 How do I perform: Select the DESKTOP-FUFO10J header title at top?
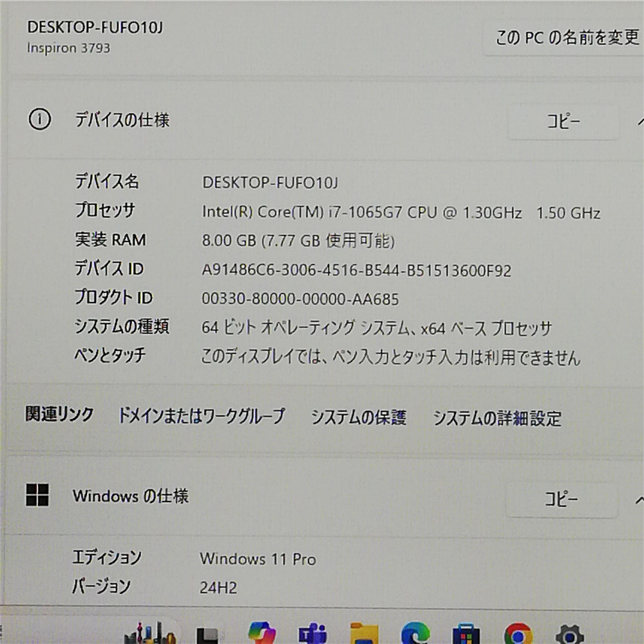point(95,28)
